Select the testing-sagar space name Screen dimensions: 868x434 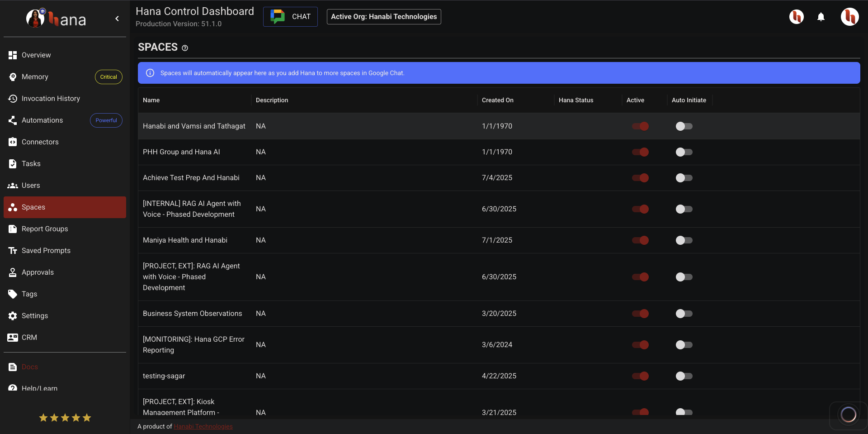(x=164, y=376)
